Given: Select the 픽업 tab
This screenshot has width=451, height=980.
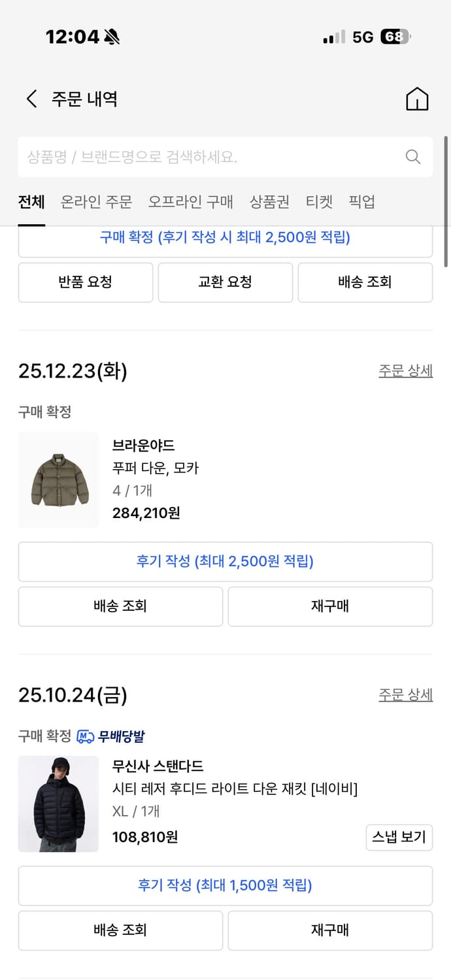Looking at the screenshot, I should point(361,202).
